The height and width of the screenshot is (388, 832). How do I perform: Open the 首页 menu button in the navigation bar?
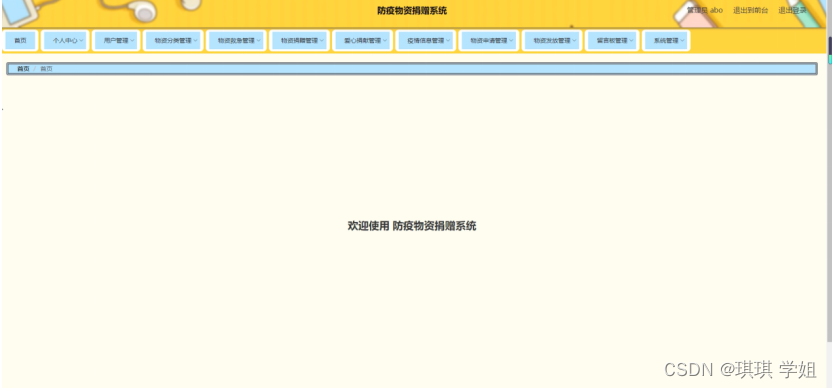pos(20,40)
